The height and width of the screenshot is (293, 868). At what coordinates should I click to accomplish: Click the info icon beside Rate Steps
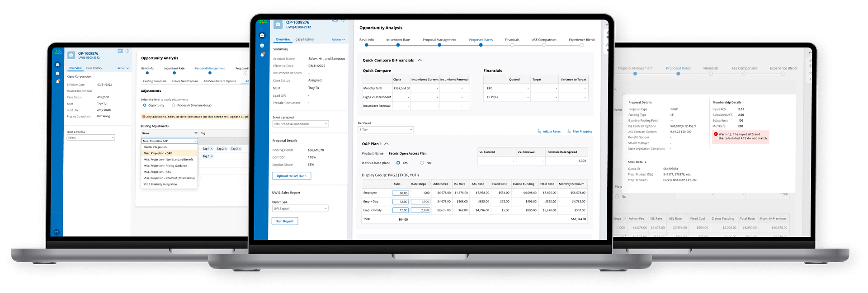pos(428,184)
